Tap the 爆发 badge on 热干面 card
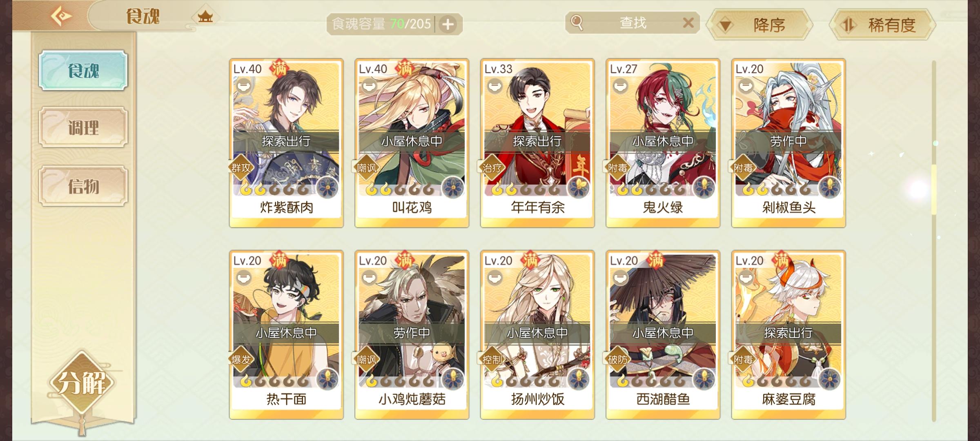Viewport: 980px width, 441px height. click(241, 359)
